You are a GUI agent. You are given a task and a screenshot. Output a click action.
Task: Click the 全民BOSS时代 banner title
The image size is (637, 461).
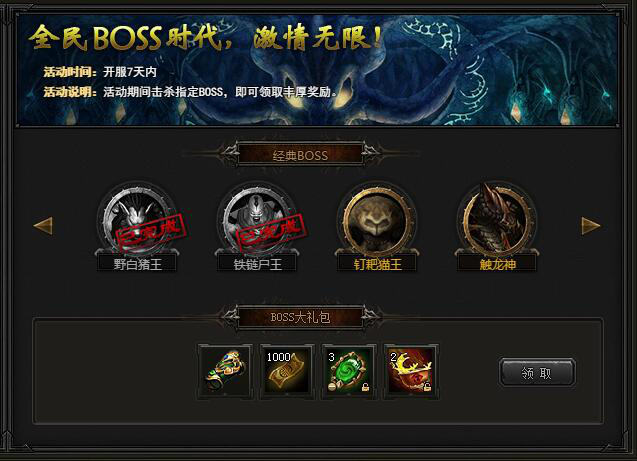tap(206, 37)
